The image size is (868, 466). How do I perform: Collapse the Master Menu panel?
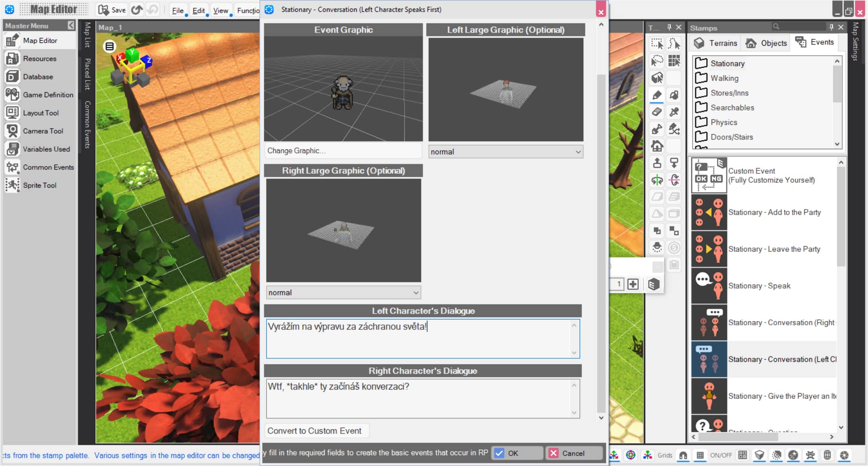[71, 26]
